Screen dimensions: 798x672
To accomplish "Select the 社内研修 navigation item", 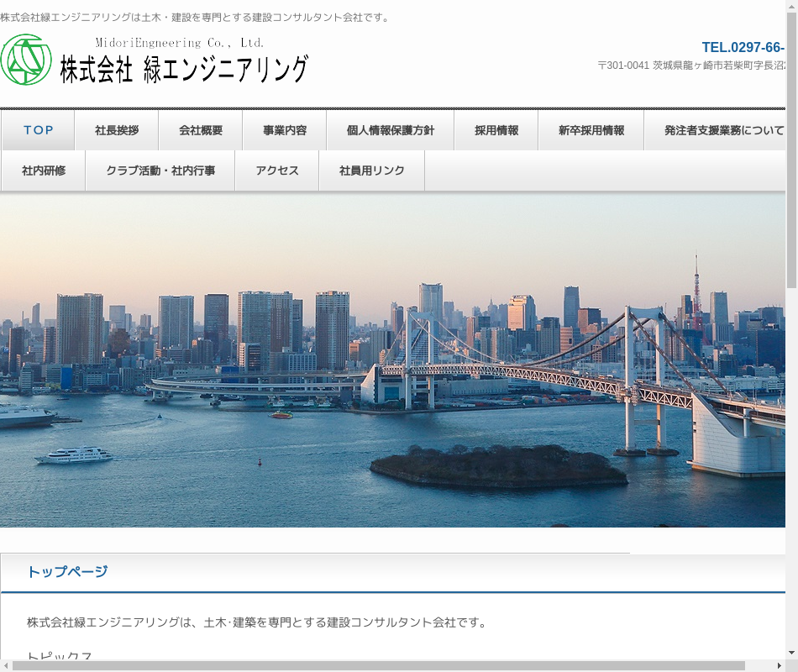I will coord(44,171).
